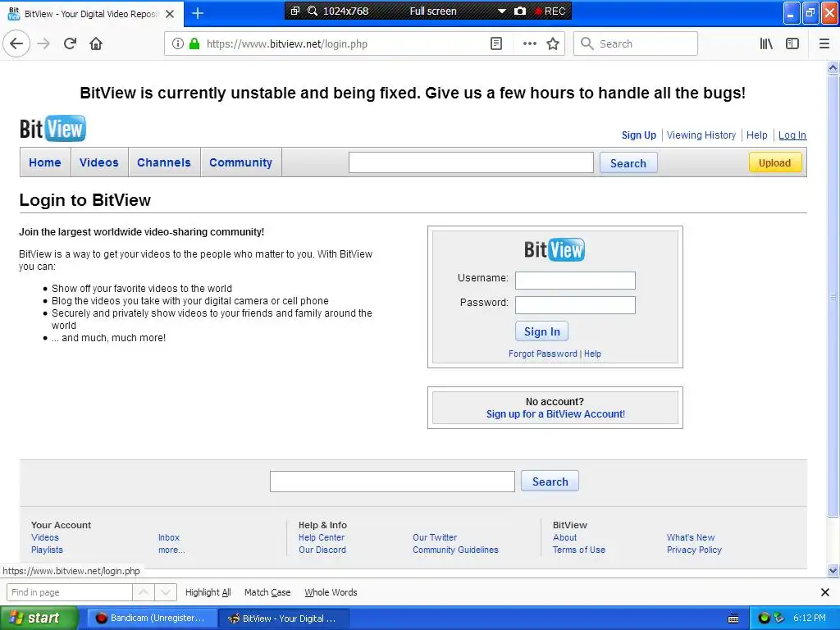This screenshot has height=630, width=840.
Task: Click the taskbar clock showing 6:12 PM
Action: [809, 618]
